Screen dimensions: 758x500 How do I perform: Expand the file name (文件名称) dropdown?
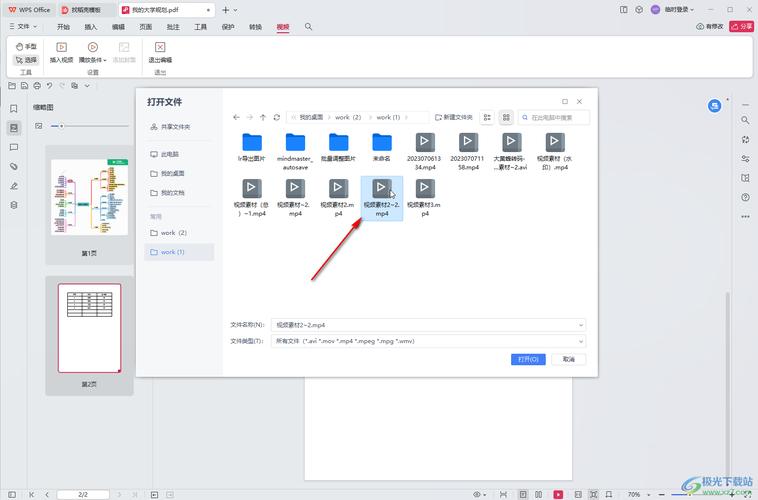pos(581,325)
